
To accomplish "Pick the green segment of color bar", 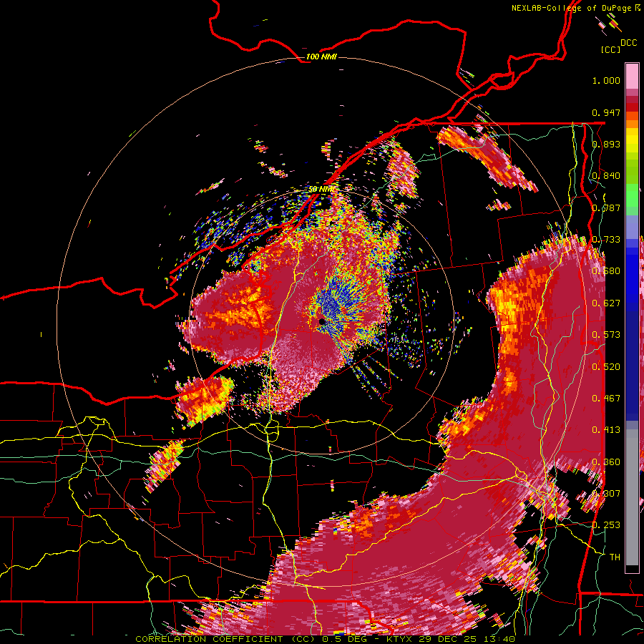I will (x=632, y=195).
